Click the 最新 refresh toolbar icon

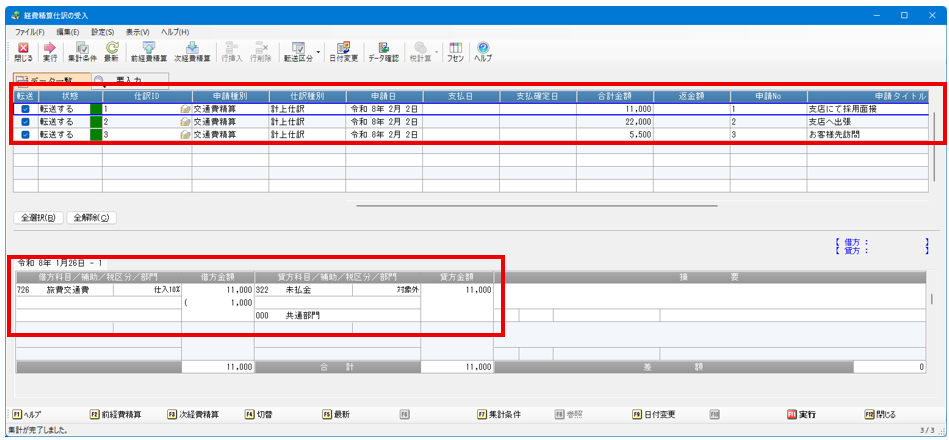coord(112,52)
